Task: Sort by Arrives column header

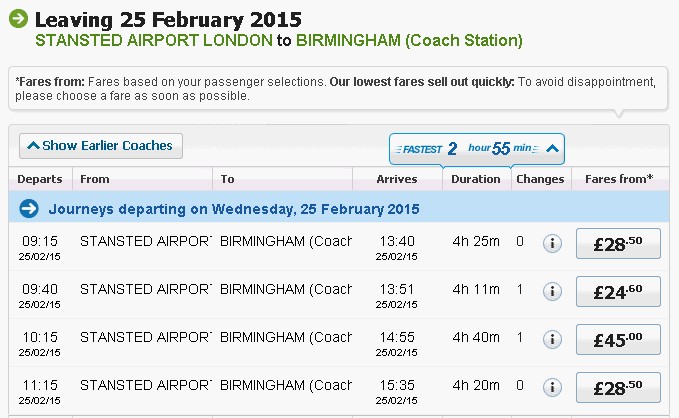Action: click(396, 179)
